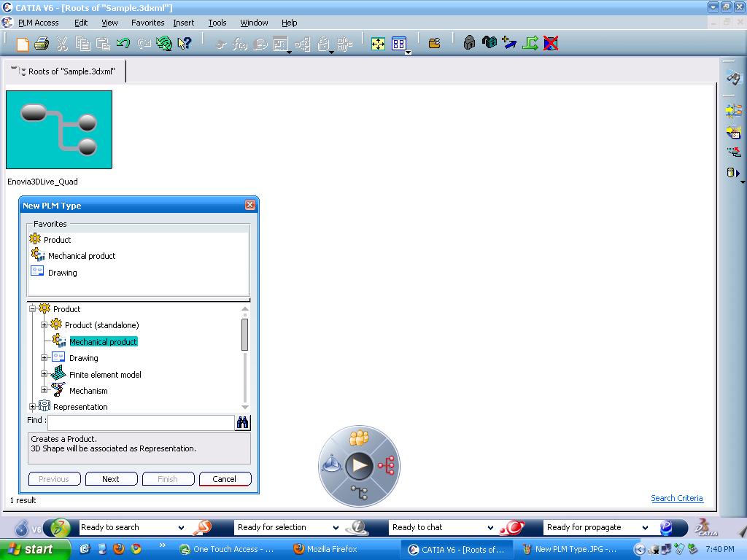Viewport: 747px width, 560px height.
Task: Click the compass 3D shape quadrant icon
Action: (332, 464)
